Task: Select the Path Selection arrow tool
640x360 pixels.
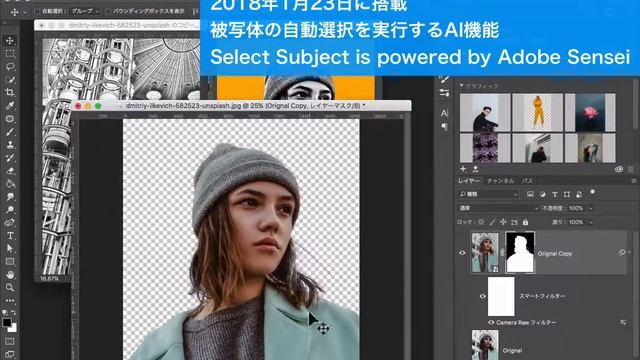Action: [x=10, y=248]
